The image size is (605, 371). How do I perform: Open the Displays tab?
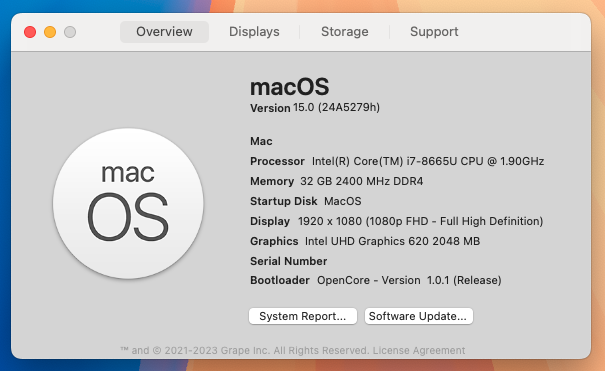254,32
